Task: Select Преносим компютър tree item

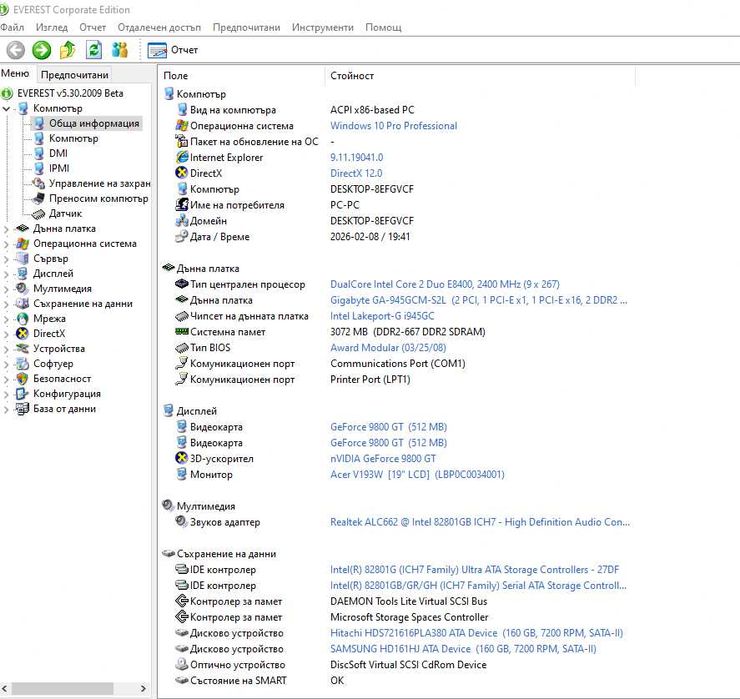Action: (99, 199)
